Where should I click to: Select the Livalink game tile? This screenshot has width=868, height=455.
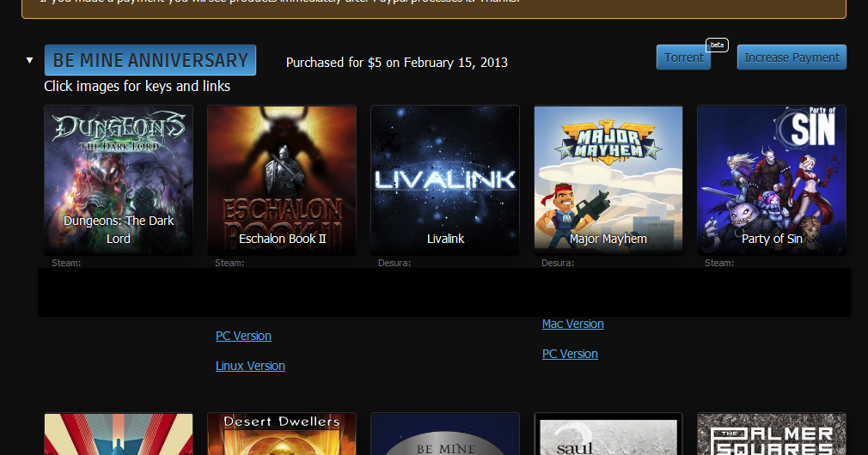point(445,180)
